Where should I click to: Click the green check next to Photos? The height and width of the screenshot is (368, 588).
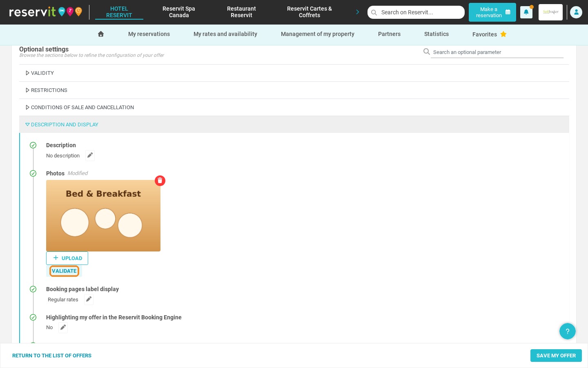click(33, 173)
